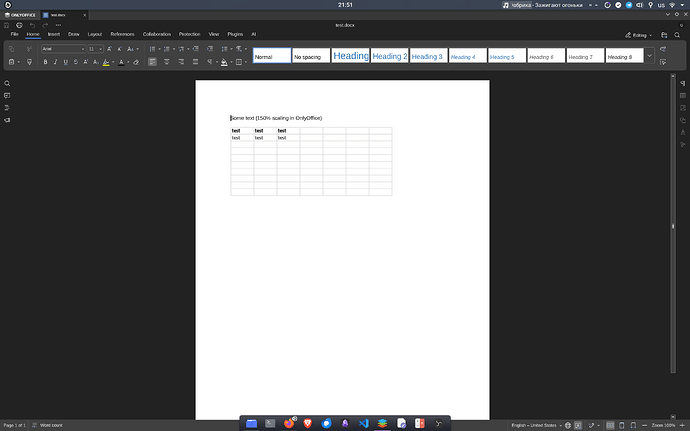Image resolution: width=690 pixels, height=431 pixels.
Task: Click the Zoom in plus button
Action: (x=683, y=425)
